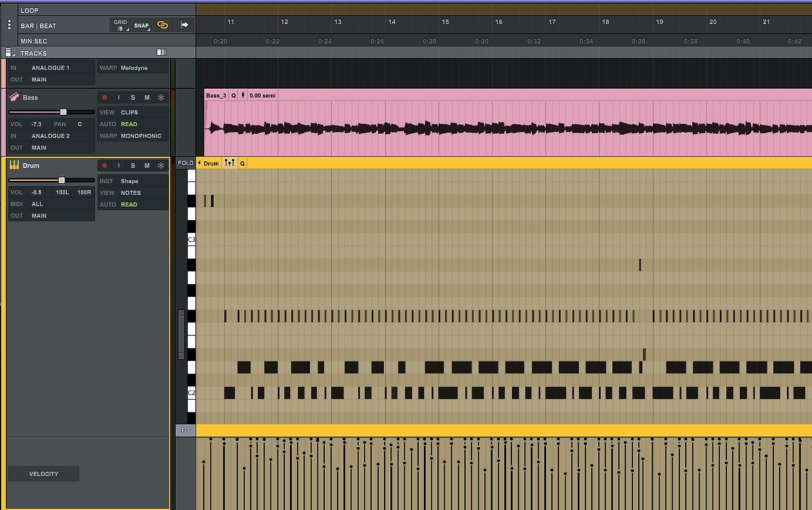812x510 pixels.
Task: Open the Drum MIDI input selector ALL
Action: pos(51,204)
